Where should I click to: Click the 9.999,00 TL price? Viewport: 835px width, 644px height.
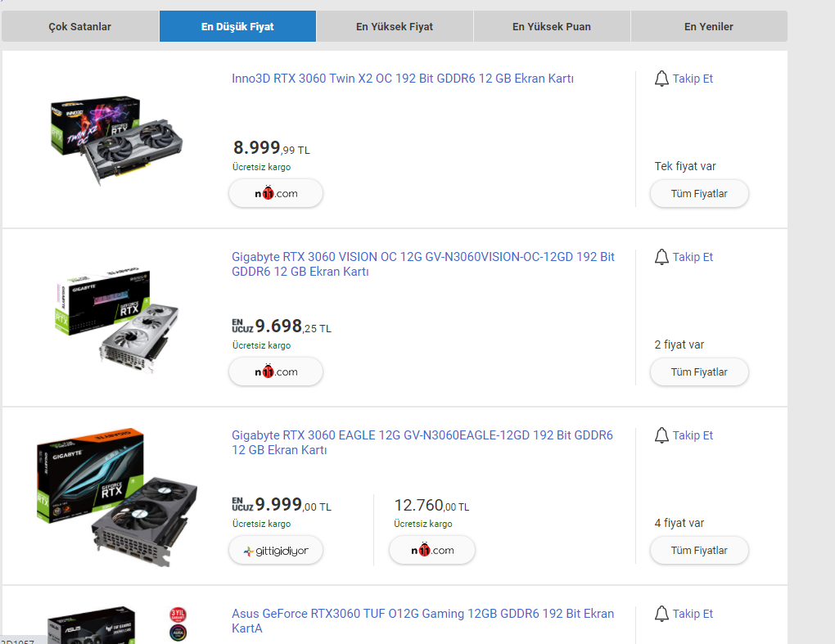pyautogui.click(x=293, y=504)
